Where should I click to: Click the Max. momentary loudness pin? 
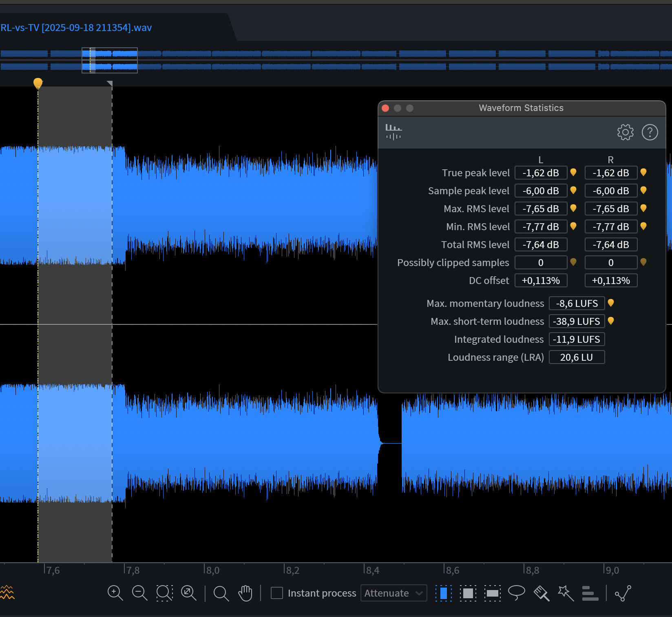[611, 303]
